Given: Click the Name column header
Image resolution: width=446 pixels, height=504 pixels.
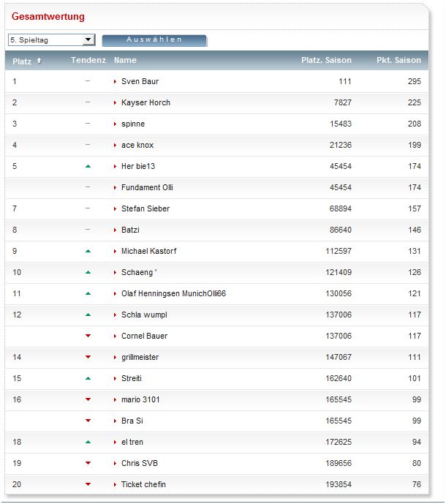Looking at the screenshot, I should [x=125, y=60].
